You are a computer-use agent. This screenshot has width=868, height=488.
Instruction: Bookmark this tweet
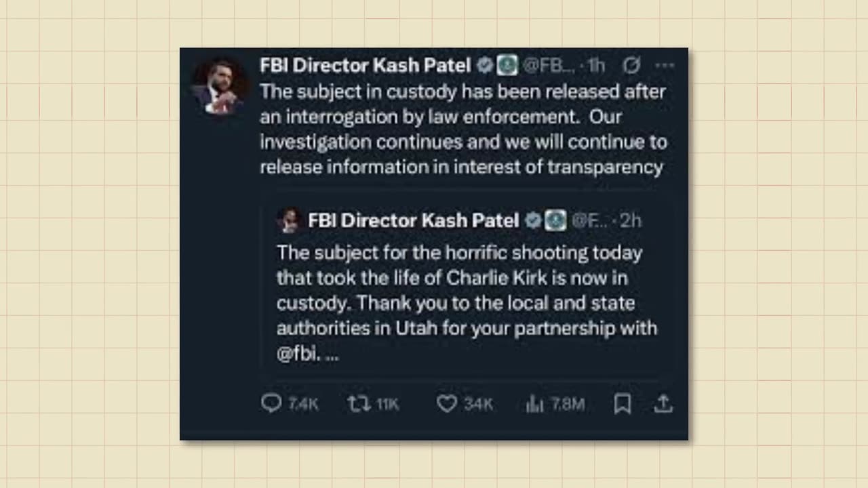pos(623,404)
